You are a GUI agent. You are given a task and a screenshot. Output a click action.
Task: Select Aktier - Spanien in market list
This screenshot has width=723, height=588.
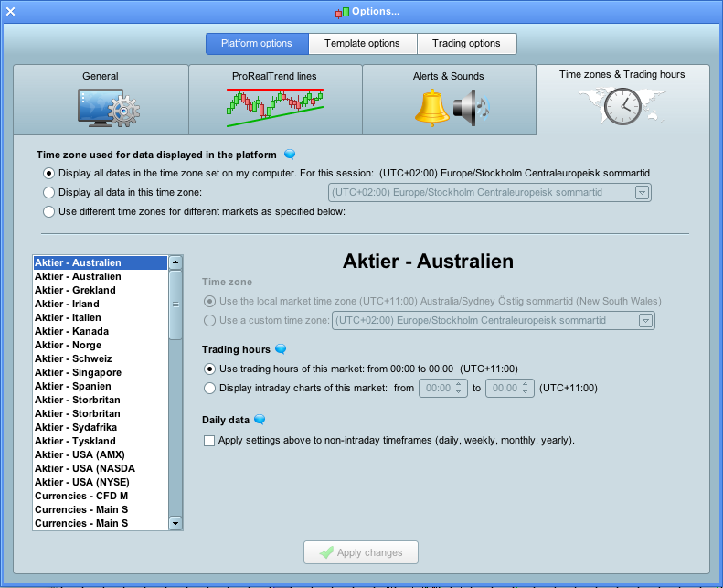click(x=101, y=387)
